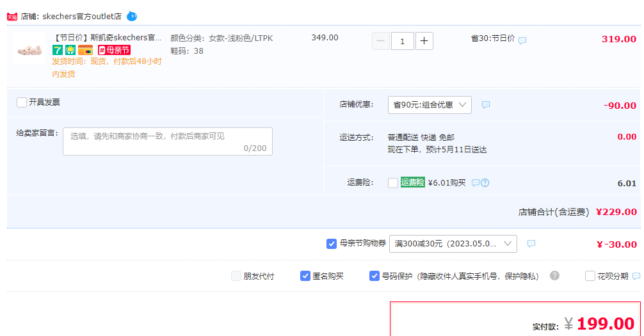The height and width of the screenshot is (336, 644).
Task: Expand the 店铺优惠 省90元:组合优惠 dropdown
Action: pyautogui.click(x=430, y=105)
